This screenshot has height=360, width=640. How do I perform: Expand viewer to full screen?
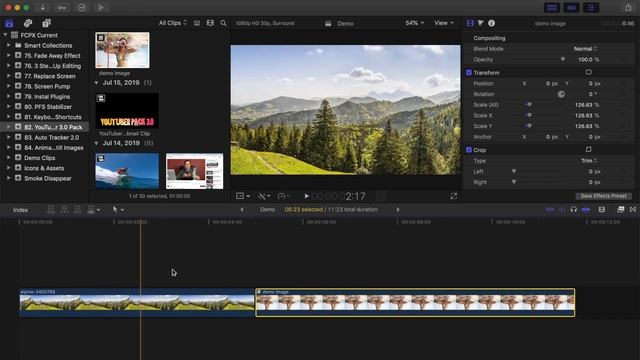453,196
